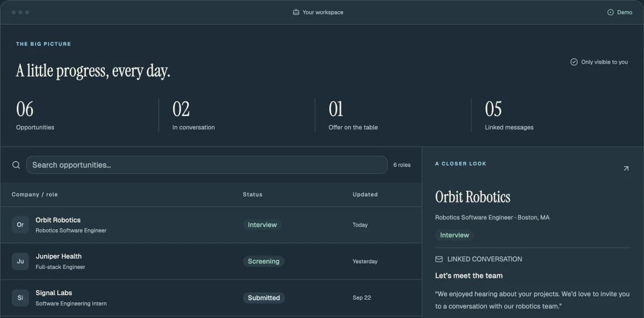Click the briefcase icon beside Your workspace
The width and height of the screenshot is (644, 318).
[x=296, y=12]
